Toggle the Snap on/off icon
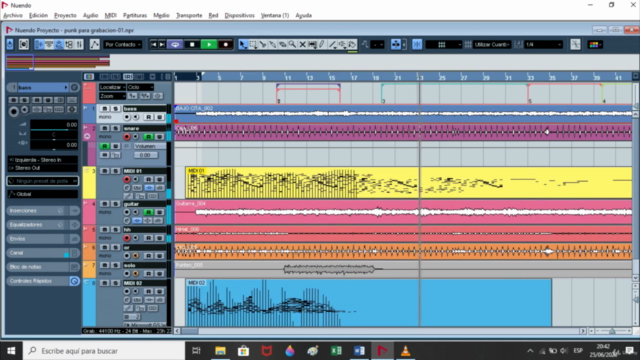The image size is (640, 360). click(x=417, y=44)
